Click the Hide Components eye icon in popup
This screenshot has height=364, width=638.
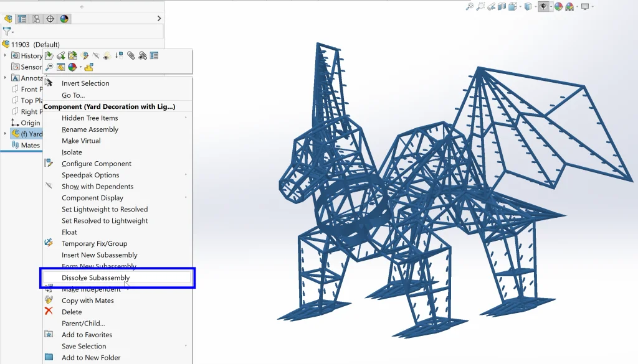pyautogui.click(x=106, y=56)
